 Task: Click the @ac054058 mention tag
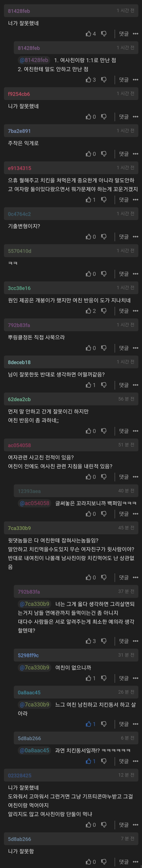click(34, 503)
